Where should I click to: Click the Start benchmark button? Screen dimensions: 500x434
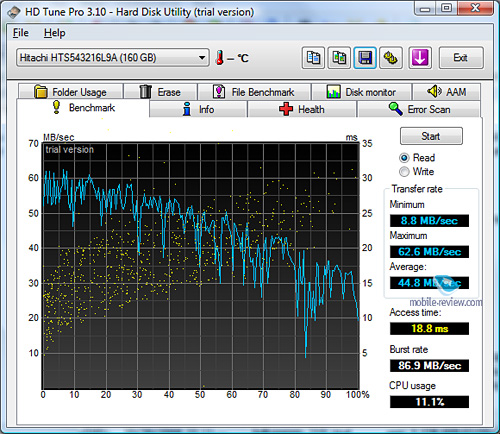click(x=431, y=136)
